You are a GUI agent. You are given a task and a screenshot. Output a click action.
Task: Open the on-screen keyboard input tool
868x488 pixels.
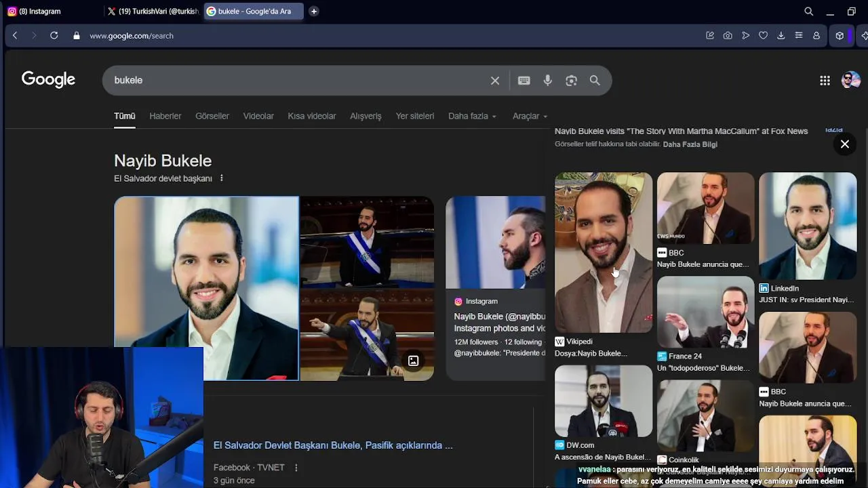(x=524, y=80)
